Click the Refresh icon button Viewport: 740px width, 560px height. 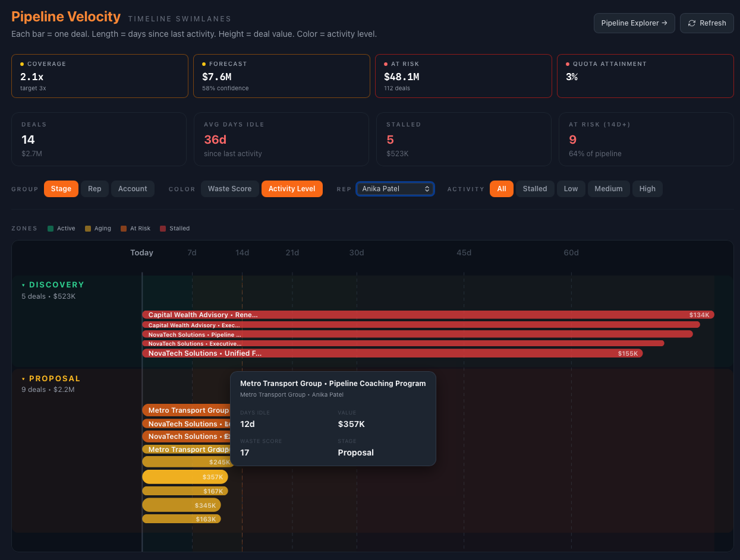tap(691, 23)
